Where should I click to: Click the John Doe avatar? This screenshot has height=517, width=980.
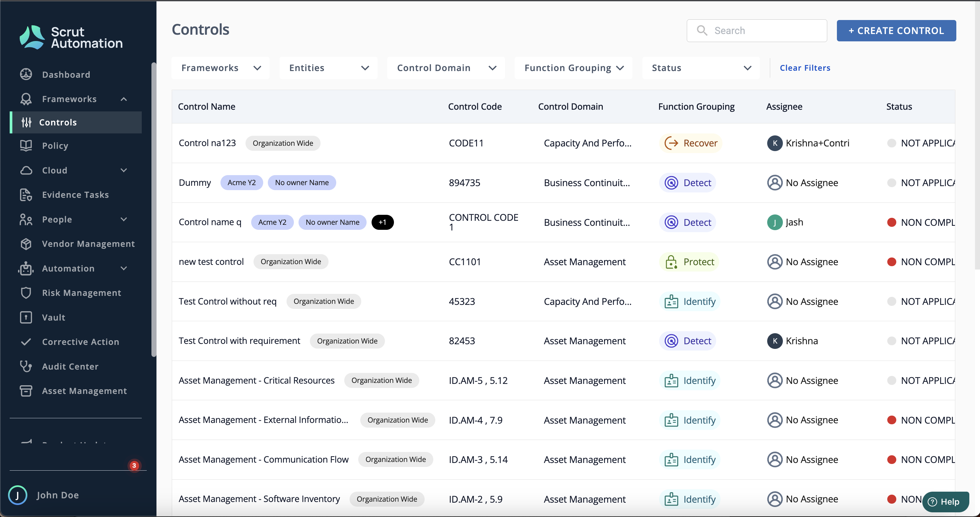[17, 495]
